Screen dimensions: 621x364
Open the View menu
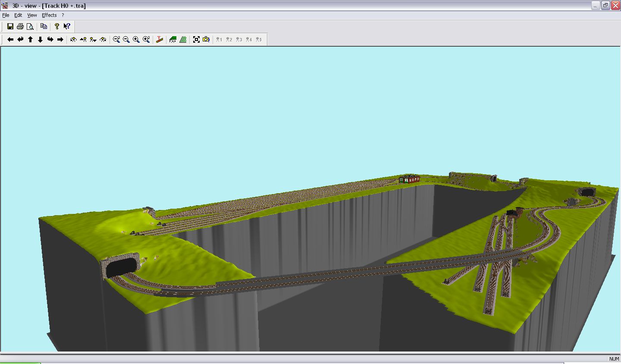(x=32, y=15)
